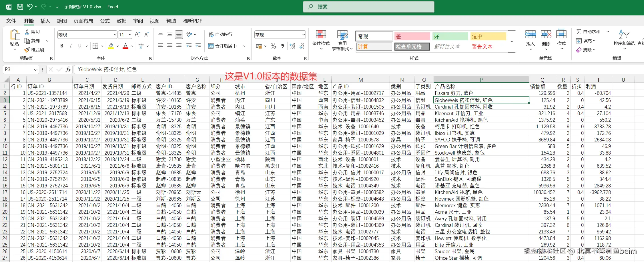Screen dimensions: 644x262
Task: Click the Undo arrow icon
Action: click(x=30, y=7)
